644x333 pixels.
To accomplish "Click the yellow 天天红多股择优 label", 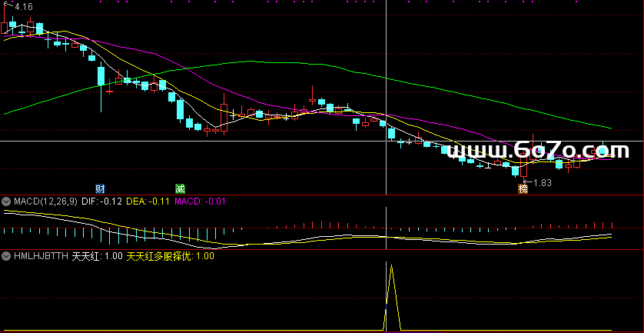I will tap(170, 257).
